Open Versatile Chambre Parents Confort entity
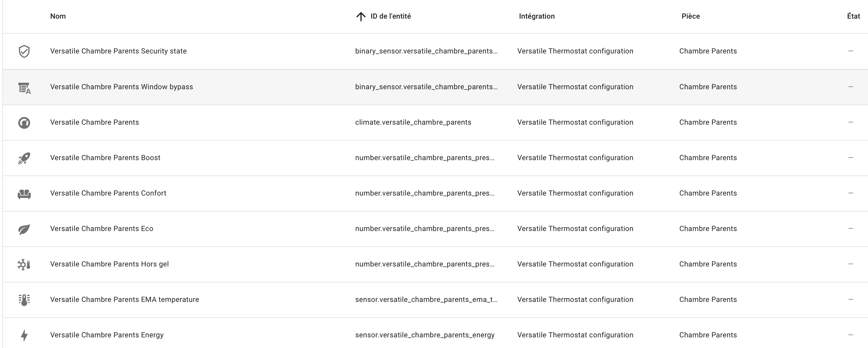868x348 pixels. (108, 193)
